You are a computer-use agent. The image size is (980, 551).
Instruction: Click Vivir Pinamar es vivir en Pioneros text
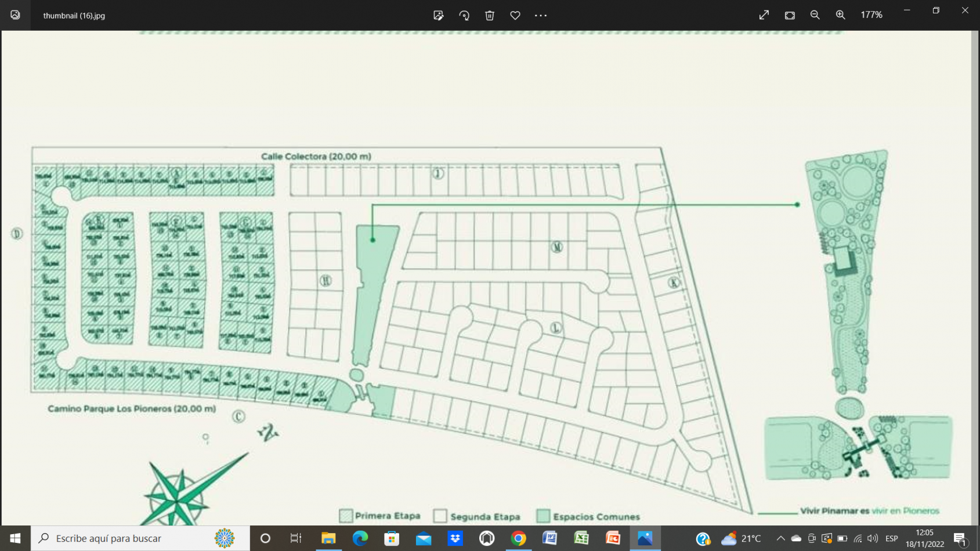[x=869, y=511]
